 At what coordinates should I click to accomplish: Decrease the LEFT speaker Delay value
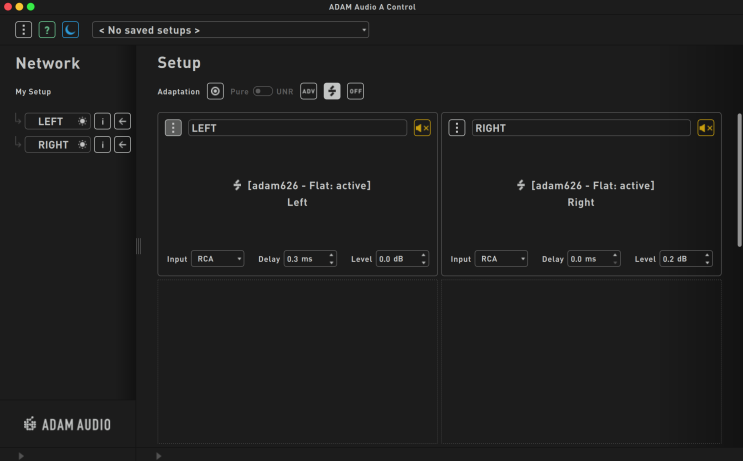(x=331, y=262)
